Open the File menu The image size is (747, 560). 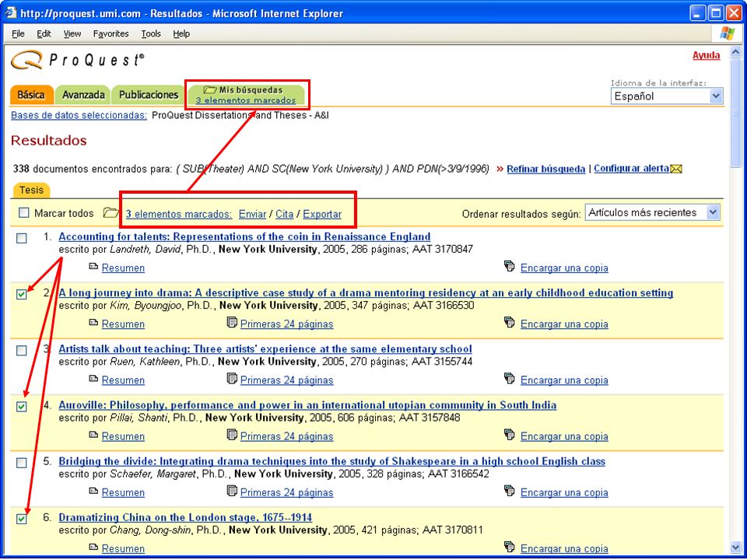[18, 33]
